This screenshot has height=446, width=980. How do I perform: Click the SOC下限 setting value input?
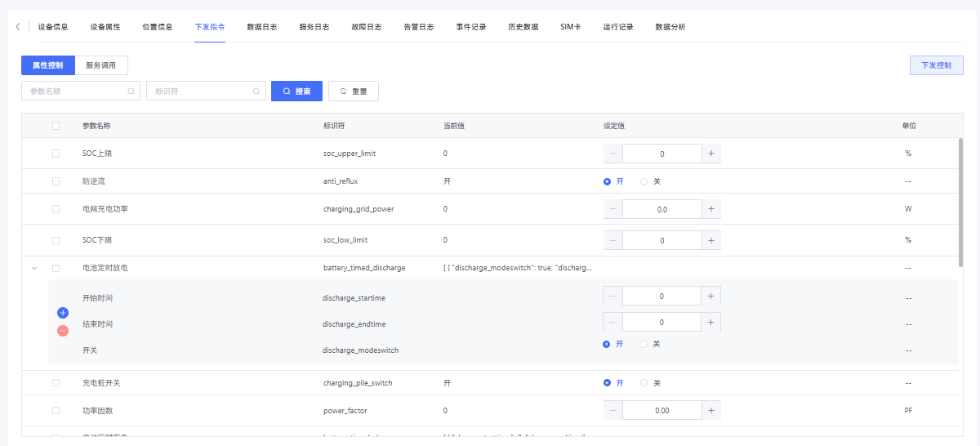click(x=661, y=240)
